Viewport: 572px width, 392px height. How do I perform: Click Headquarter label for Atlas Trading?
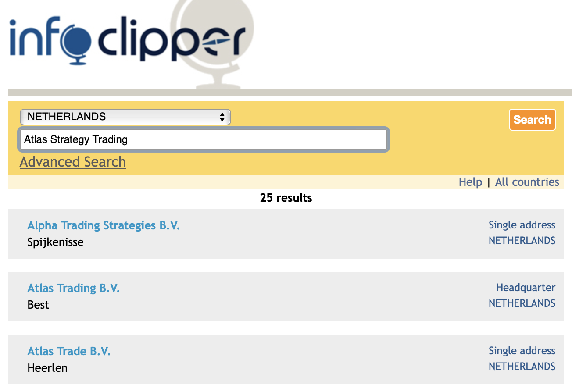[526, 288]
